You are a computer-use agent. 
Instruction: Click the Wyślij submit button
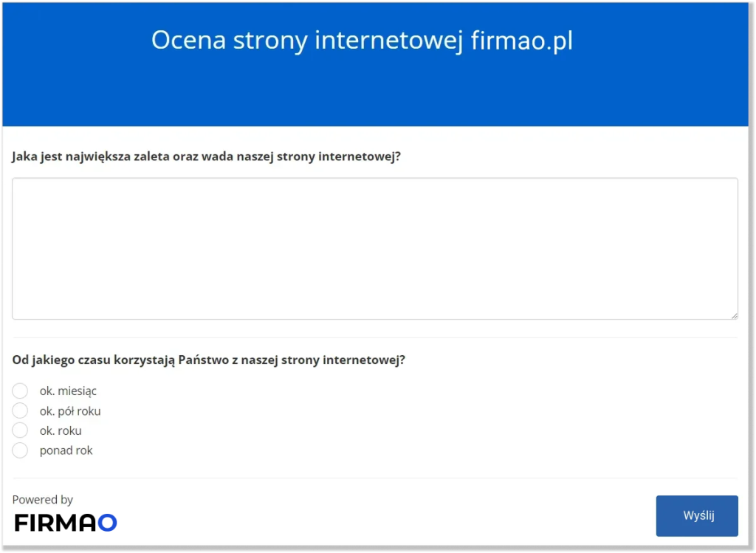[x=696, y=515]
